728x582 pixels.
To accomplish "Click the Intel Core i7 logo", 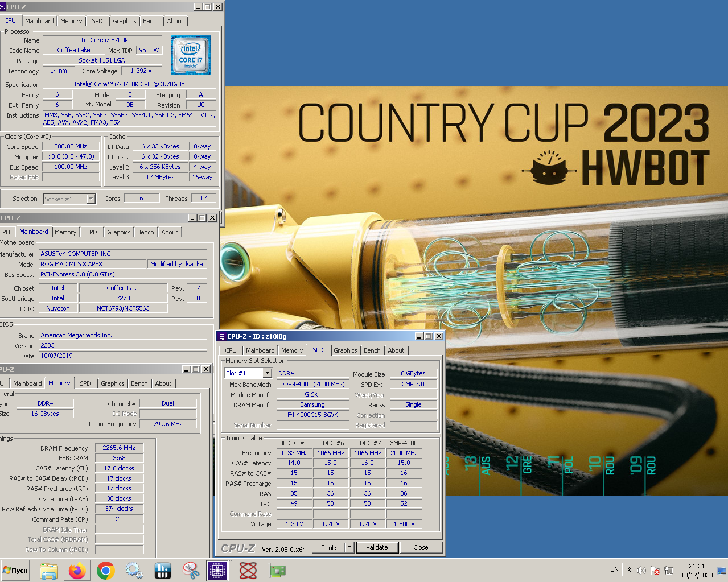I will [x=191, y=55].
